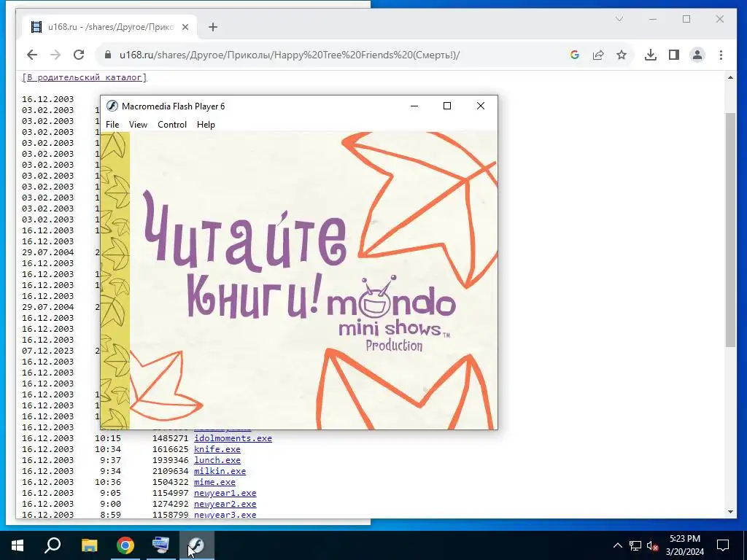Screen dimensions: 747x560
Task: Click the page scrollbar up arrow
Action: pos(730,77)
